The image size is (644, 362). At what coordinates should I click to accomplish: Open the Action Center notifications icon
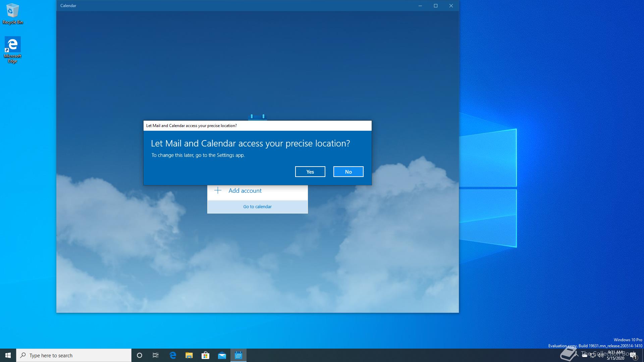tap(633, 355)
